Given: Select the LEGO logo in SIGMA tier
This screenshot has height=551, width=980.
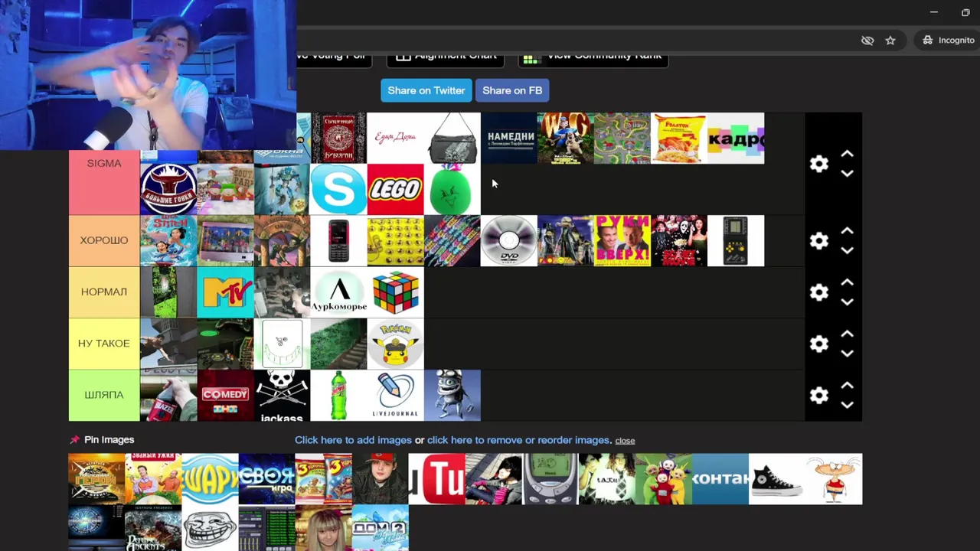Looking at the screenshot, I should coord(395,189).
